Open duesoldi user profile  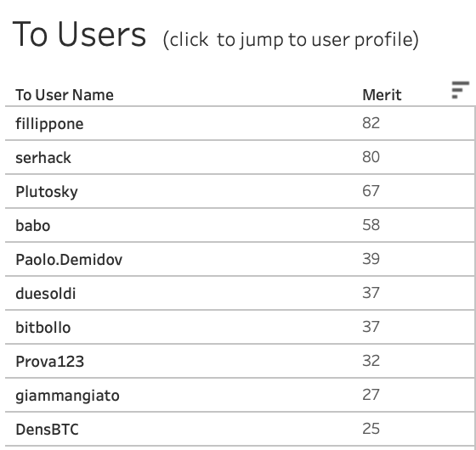click(46, 294)
